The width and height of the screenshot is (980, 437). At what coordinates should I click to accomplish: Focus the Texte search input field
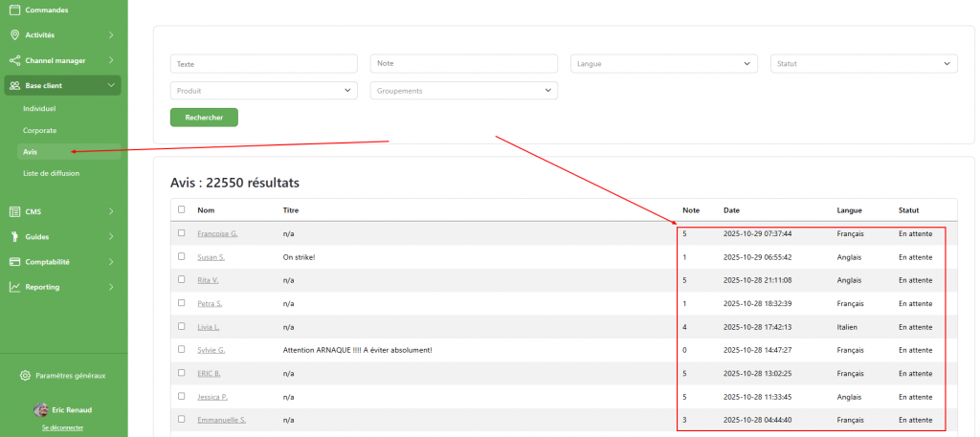(264, 64)
